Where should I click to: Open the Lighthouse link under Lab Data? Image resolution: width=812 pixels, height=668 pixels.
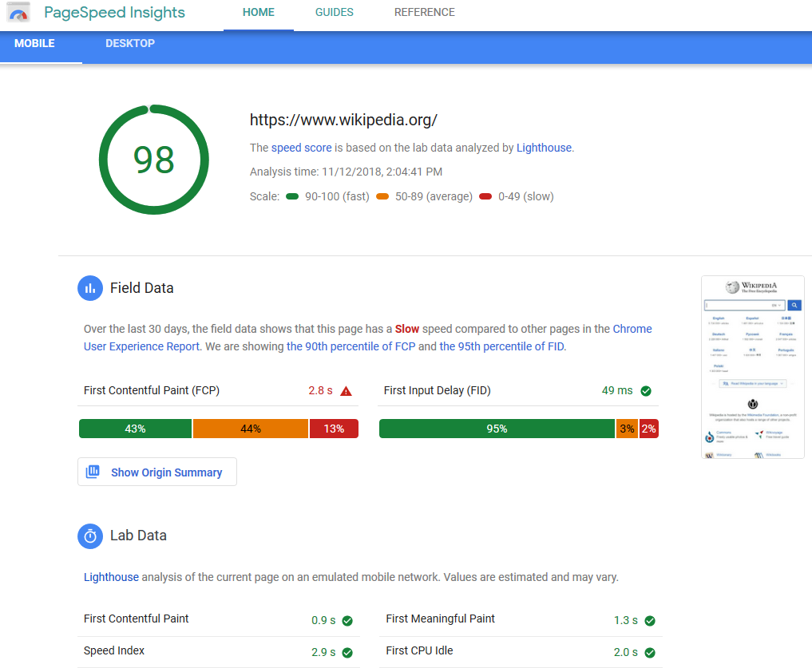coord(111,577)
